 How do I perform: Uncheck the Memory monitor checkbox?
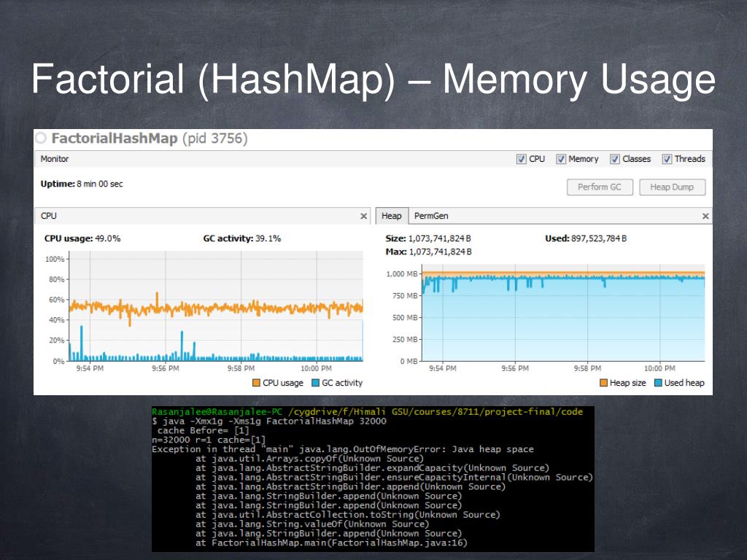[561, 159]
